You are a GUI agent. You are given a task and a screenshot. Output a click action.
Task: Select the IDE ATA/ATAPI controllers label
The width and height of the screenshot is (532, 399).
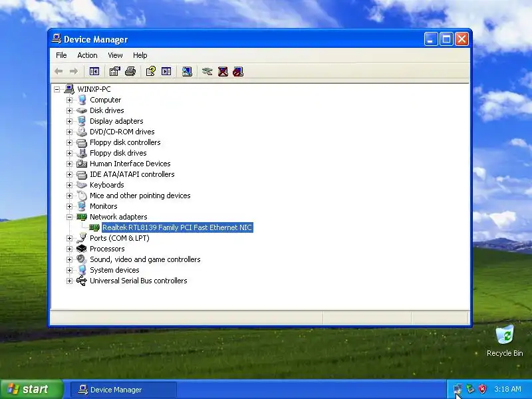132,174
